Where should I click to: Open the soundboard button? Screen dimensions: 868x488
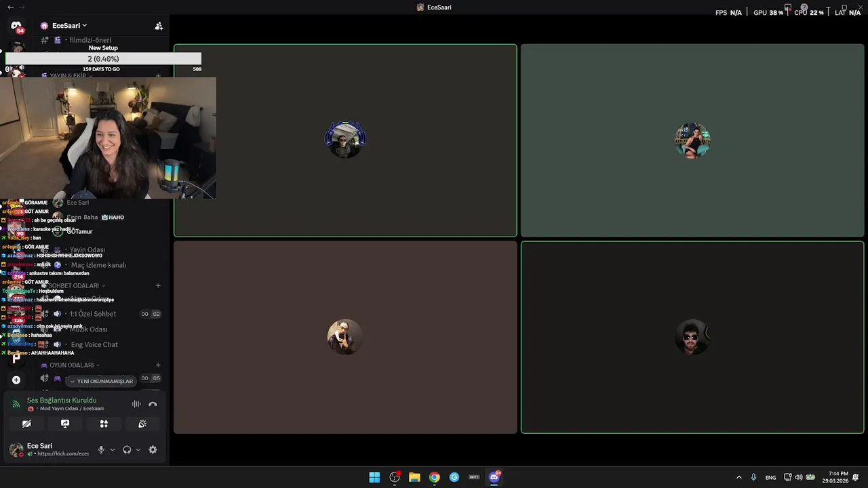tap(142, 424)
